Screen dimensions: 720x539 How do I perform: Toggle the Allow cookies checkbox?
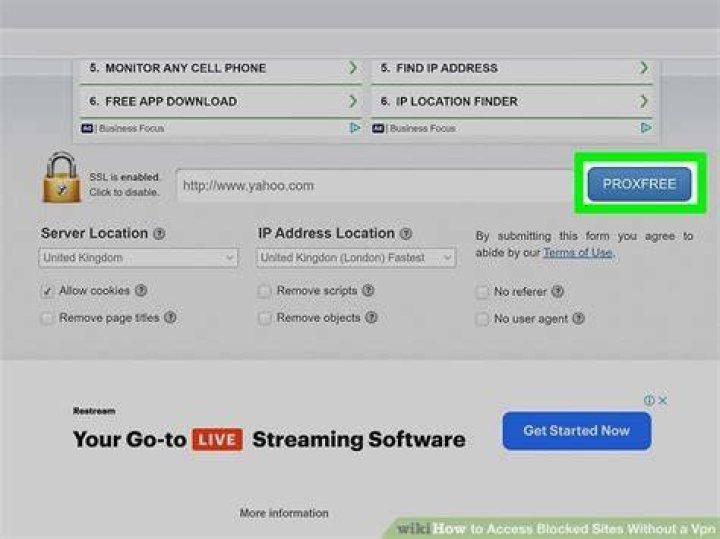(x=47, y=291)
